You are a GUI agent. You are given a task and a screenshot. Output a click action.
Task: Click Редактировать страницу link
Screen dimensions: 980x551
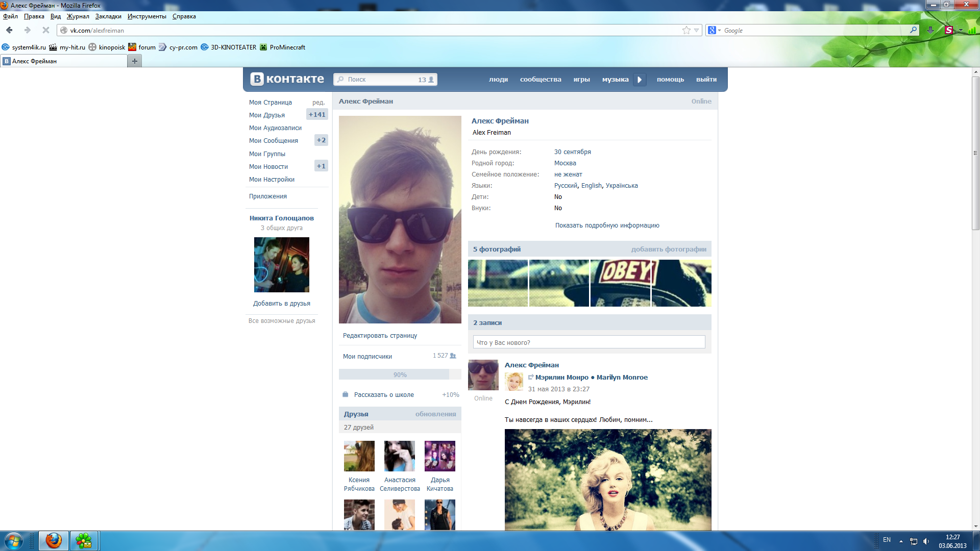(380, 336)
